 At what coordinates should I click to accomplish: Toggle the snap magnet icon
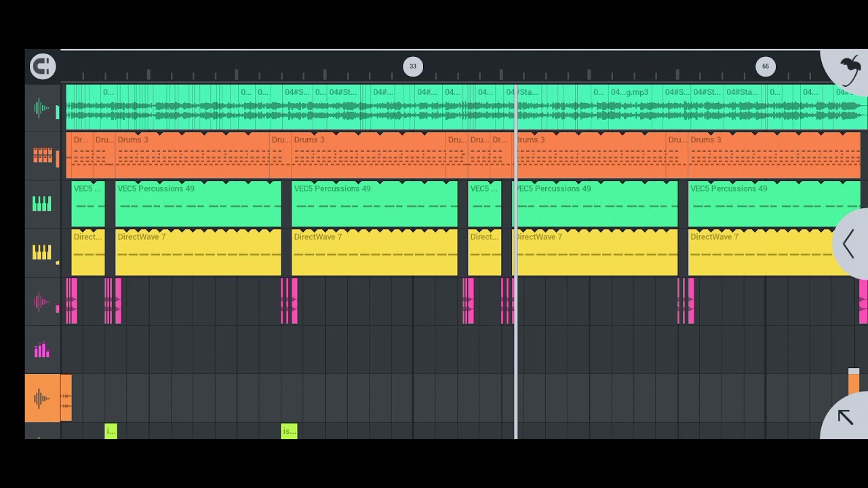coord(43,66)
